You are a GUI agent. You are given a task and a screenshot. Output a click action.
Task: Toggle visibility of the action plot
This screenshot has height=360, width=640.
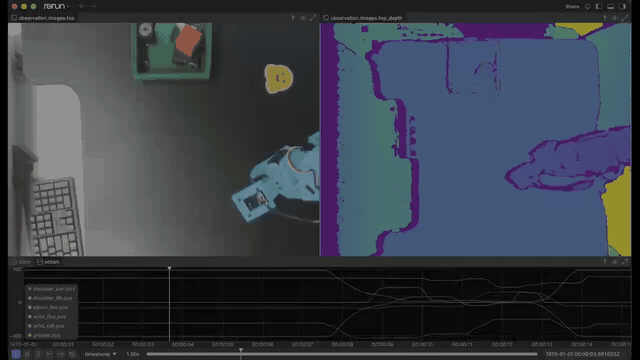coord(615,262)
